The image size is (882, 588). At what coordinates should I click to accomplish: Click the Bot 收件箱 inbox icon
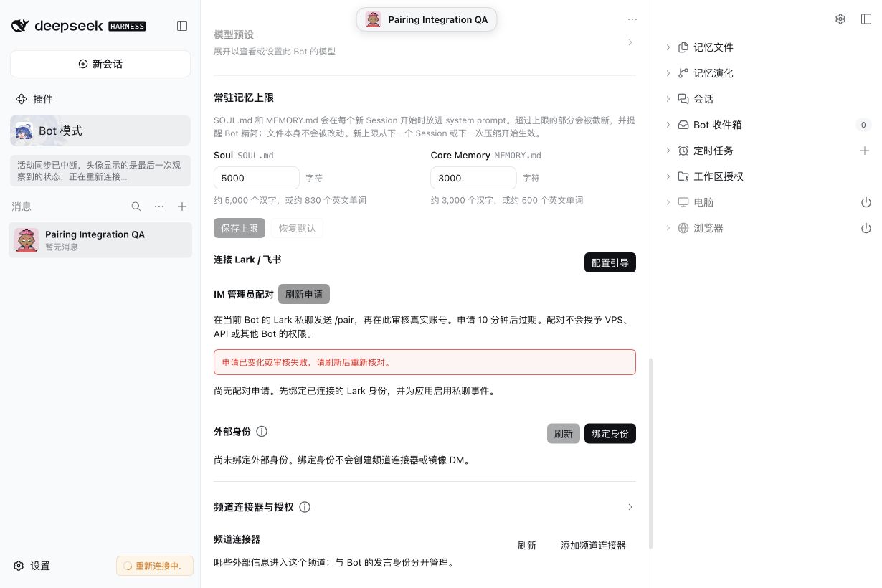click(683, 125)
